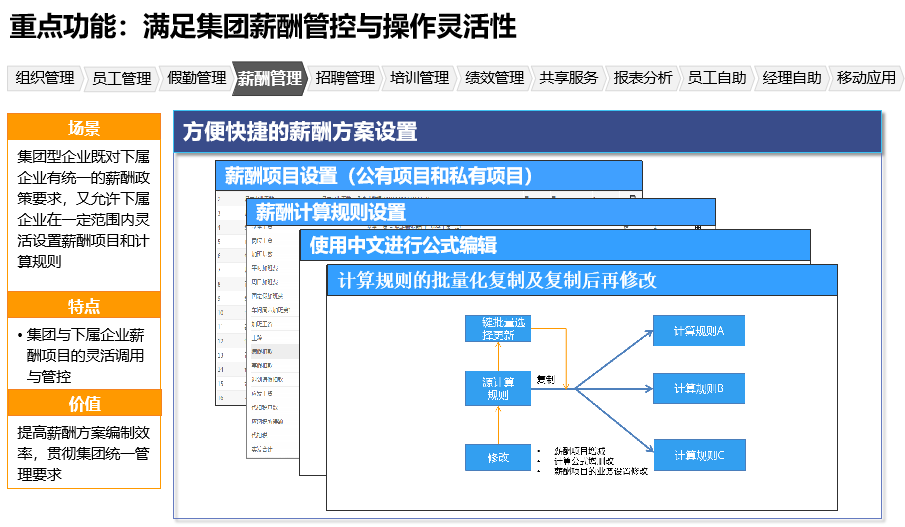Click the 薪酬项目设置 panel header
This screenshot has height=527, width=905.
428,175
